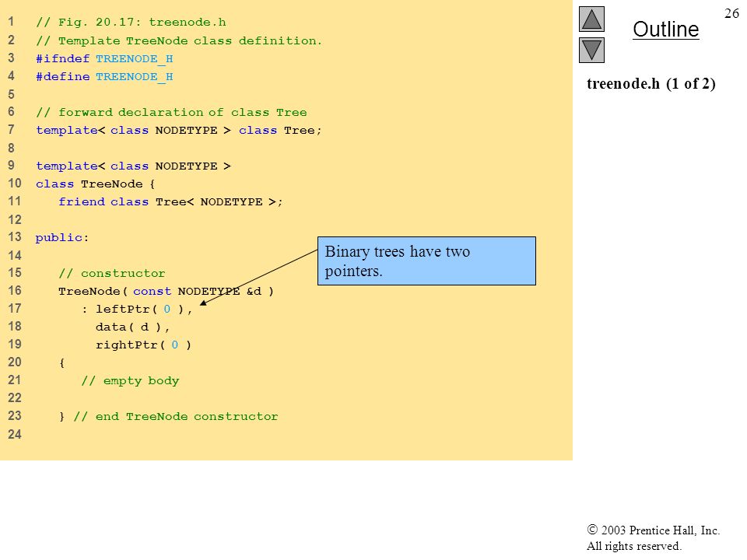The image size is (747, 560).
Task: Click 'rightPtr( 0 )' initializer
Action: [x=143, y=345]
